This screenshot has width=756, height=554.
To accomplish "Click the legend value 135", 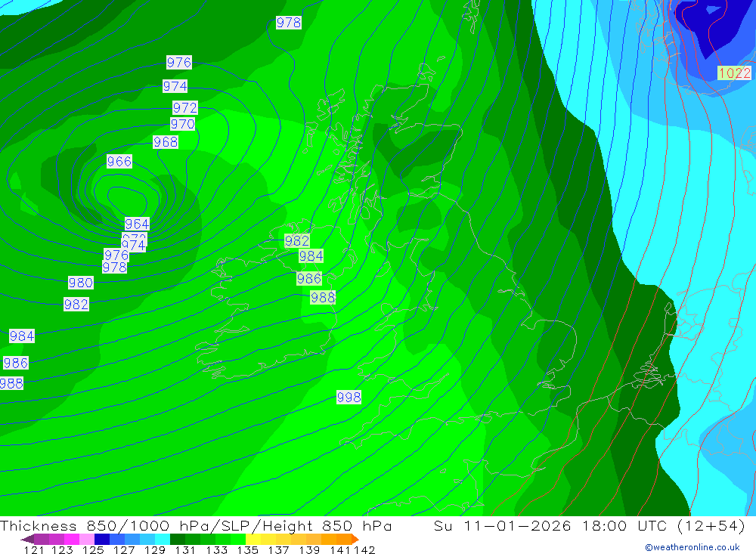I will click(247, 550).
